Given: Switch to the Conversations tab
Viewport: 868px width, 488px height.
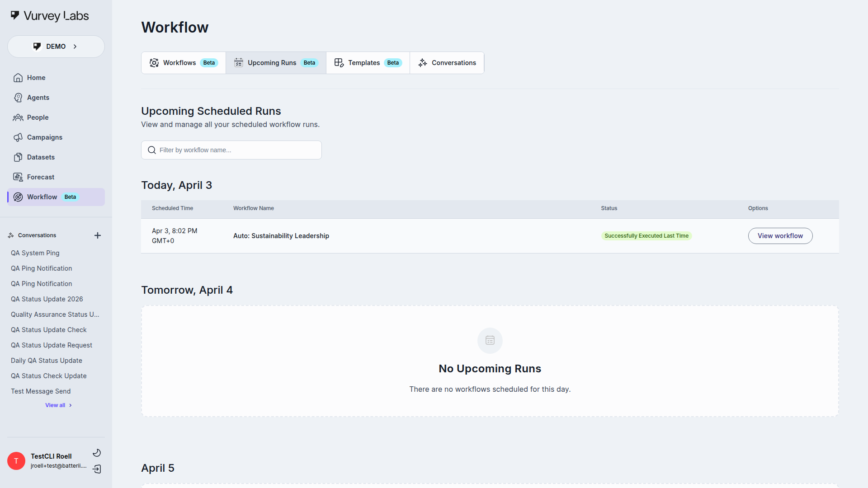Looking at the screenshot, I should (x=447, y=63).
